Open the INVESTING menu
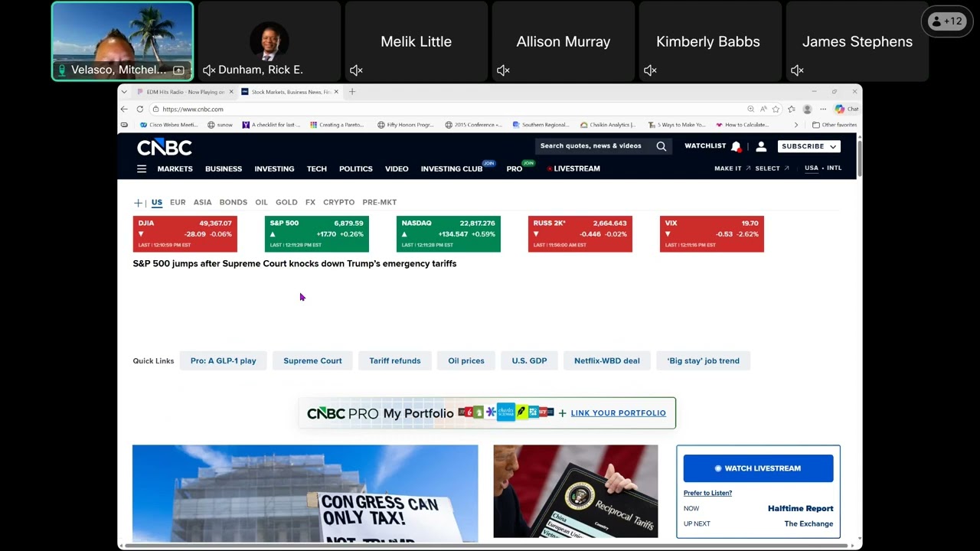Image resolution: width=980 pixels, height=551 pixels. coord(274,169)
